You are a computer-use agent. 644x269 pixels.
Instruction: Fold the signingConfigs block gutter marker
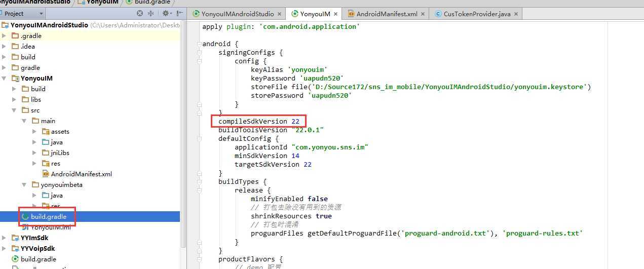tap(199, 53)
